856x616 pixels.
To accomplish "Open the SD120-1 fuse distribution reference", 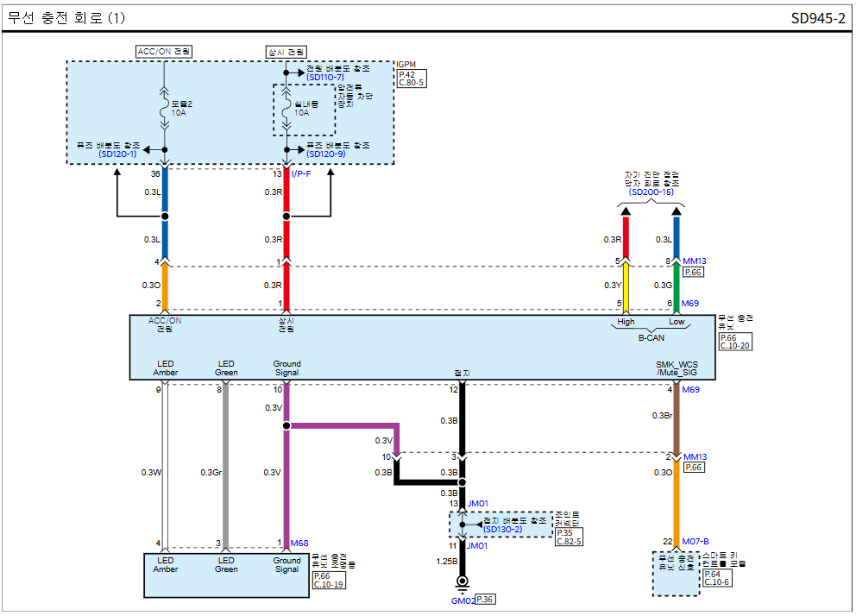I will pyautogui.click(x=117, y=154).
